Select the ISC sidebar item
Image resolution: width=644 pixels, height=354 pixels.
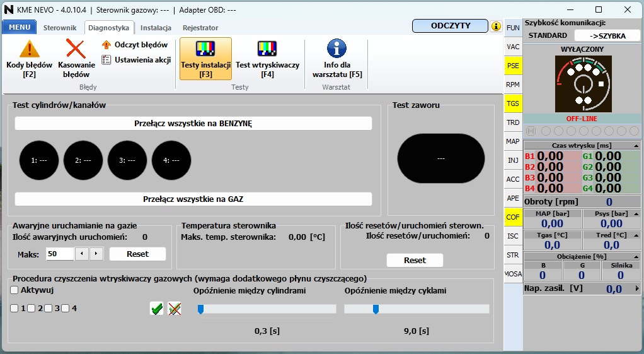[x=513, y=236]
